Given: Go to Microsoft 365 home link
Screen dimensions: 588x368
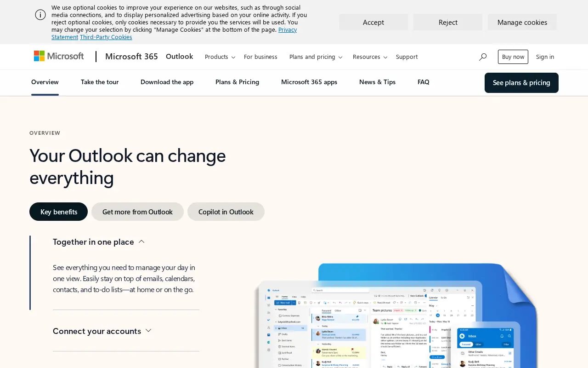Looking at the screenshot, I should click(131, 57).
